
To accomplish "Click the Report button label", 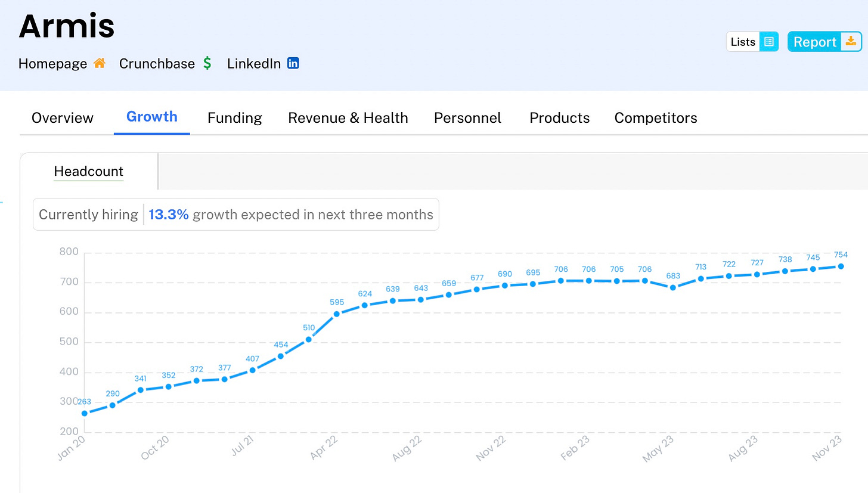I will pyautogui.click(x=815, y=42).
